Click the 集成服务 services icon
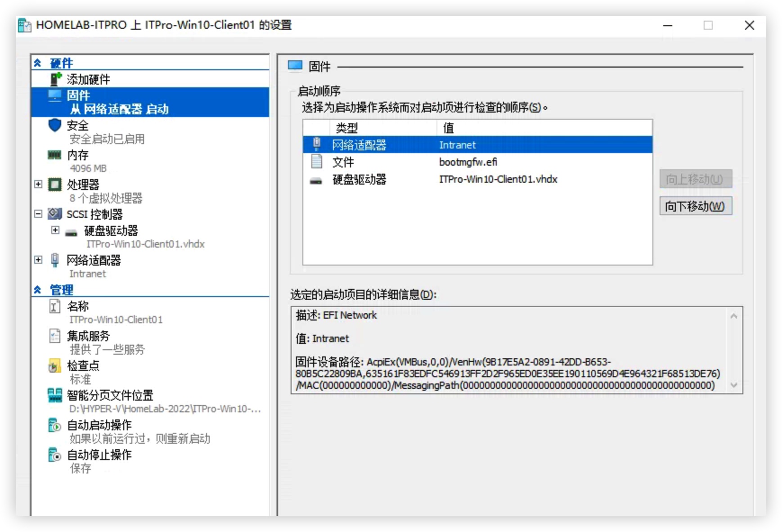This screenshot has width=782, height=532. pos(54,336)
